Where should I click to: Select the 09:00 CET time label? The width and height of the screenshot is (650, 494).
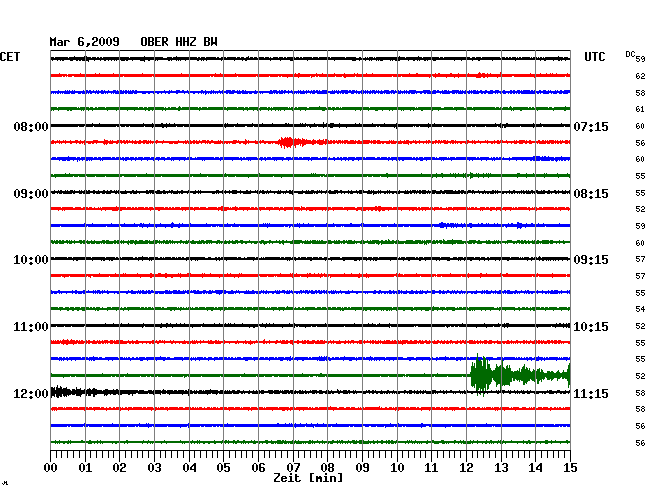[x=31, y=194]
